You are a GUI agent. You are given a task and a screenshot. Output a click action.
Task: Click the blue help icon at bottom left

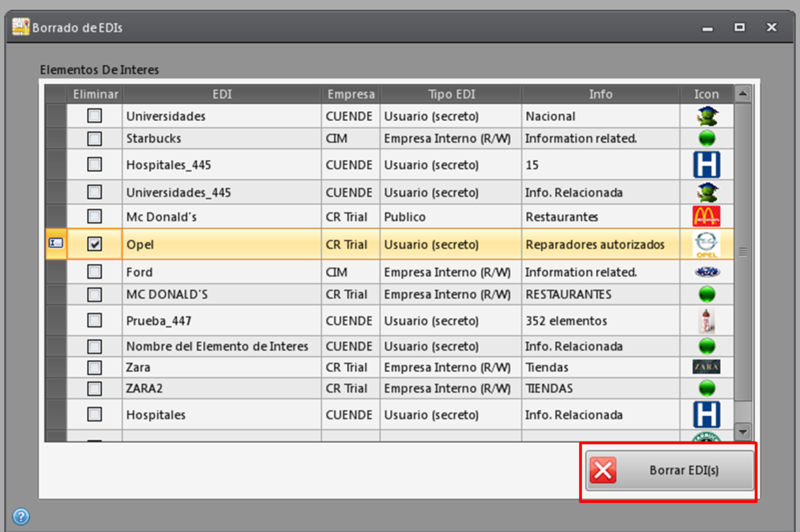point(20,516)
